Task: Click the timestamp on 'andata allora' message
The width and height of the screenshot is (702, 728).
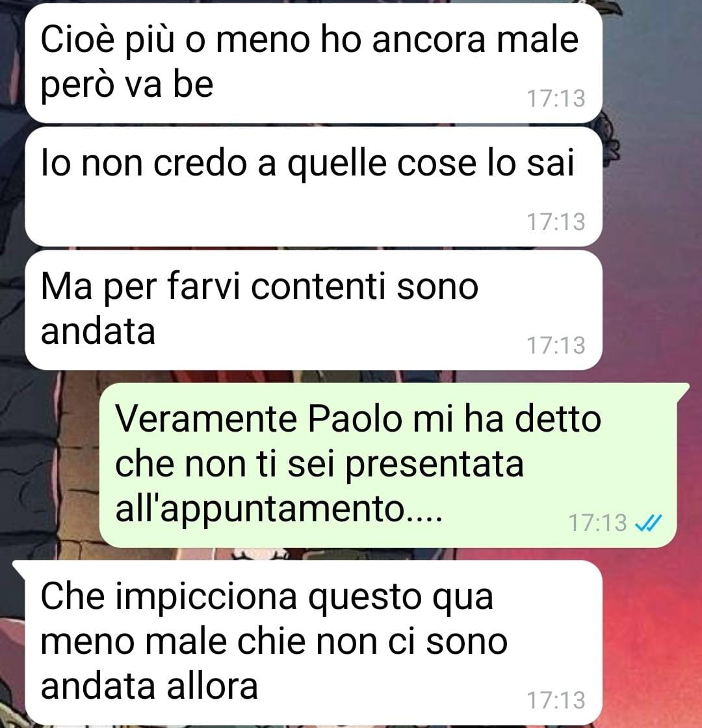Action: click(x=556, y=700)
